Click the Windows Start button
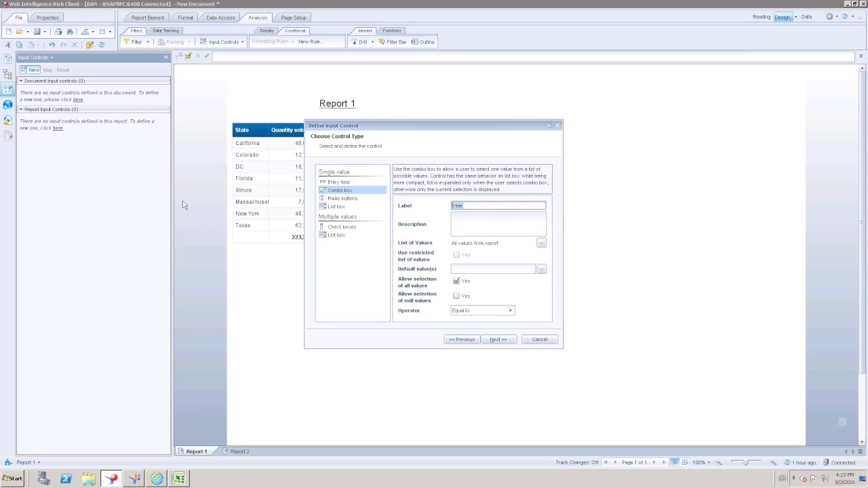The image size is (868, 488). pyautogui.click(x=12, y=479)
